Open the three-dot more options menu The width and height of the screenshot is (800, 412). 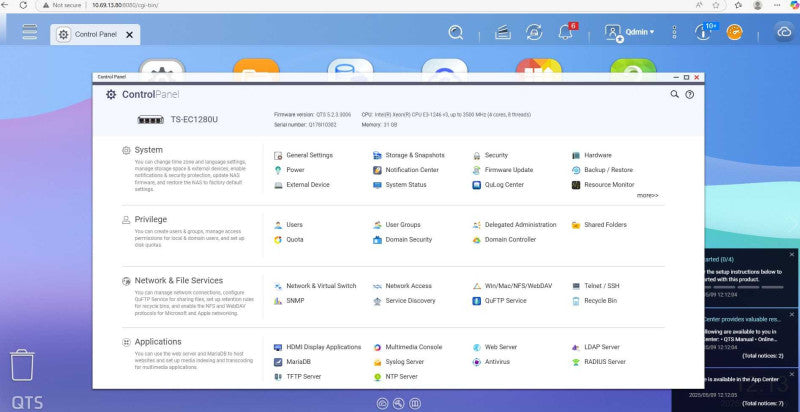674,32
